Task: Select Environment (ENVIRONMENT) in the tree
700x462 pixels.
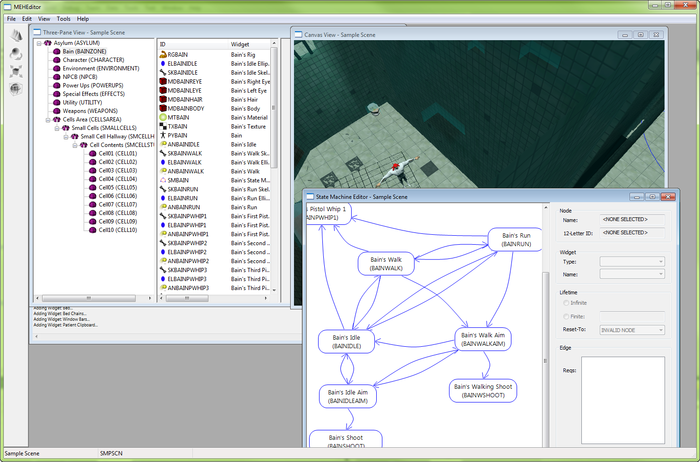Action: pyautogui.click(x=101, y=68)
